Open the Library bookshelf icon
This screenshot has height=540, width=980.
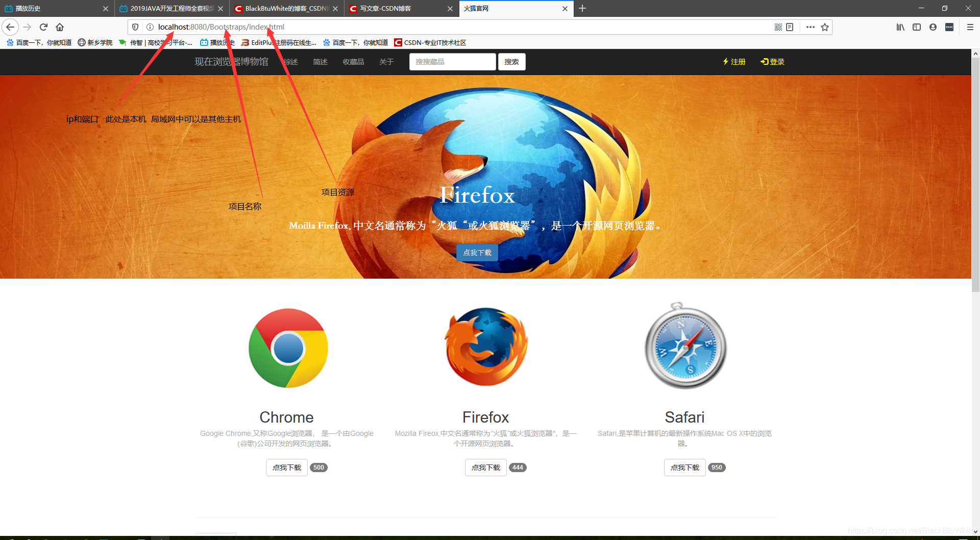(900, 27)
